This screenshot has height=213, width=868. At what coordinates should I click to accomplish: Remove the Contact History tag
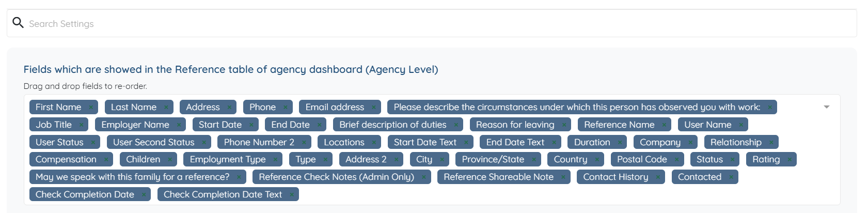click(x=658, y=177)
